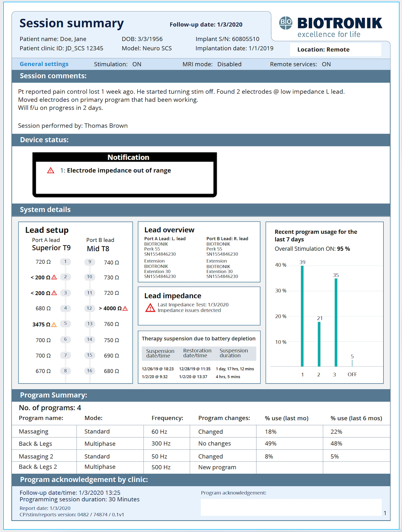The image size is (402, 532).
Task: Click the Back & Legs 2 program name
Action: 38,467
